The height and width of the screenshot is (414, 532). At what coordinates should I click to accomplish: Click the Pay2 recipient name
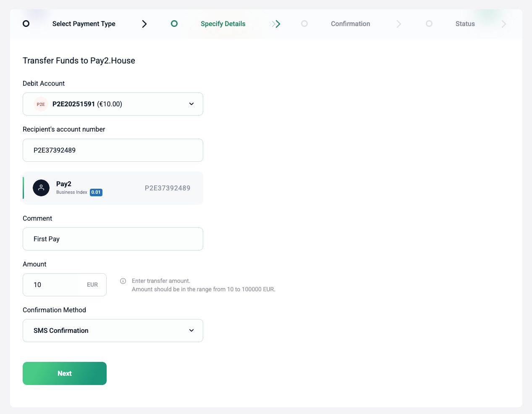(64, 184)
